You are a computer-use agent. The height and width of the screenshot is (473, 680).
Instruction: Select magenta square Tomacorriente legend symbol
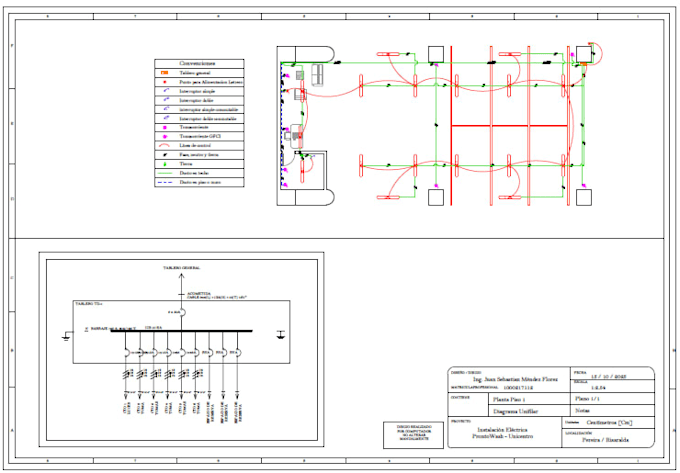165,127
